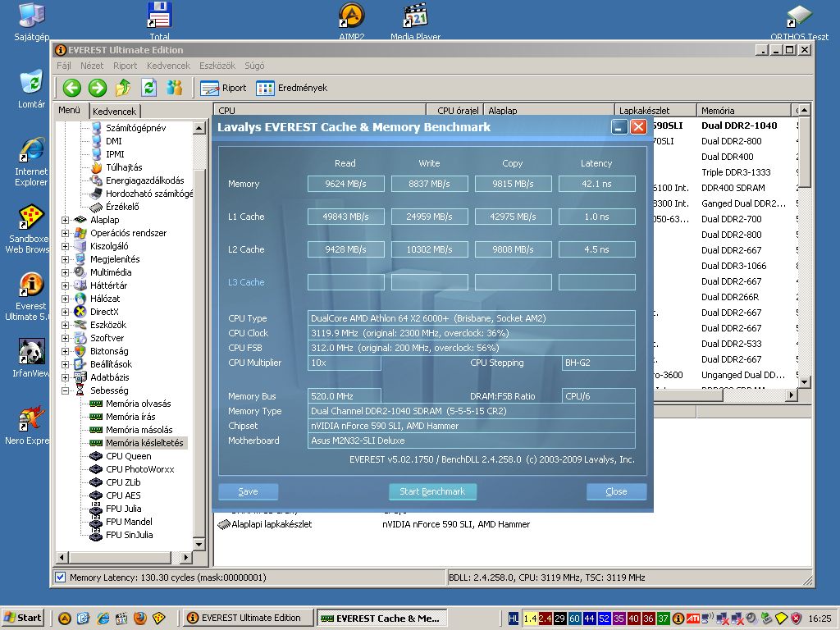Select CPU PhotoWorxx benchmark item
The height and width of the screenshot is (630, 840).
pyautogui.click(x=139, y=469)
